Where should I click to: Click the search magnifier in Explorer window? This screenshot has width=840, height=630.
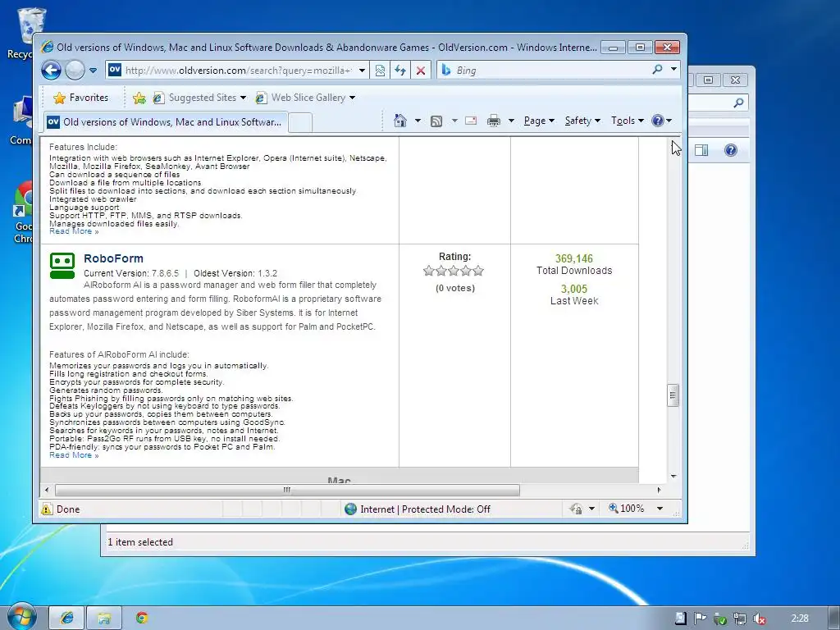click(739, 103)
